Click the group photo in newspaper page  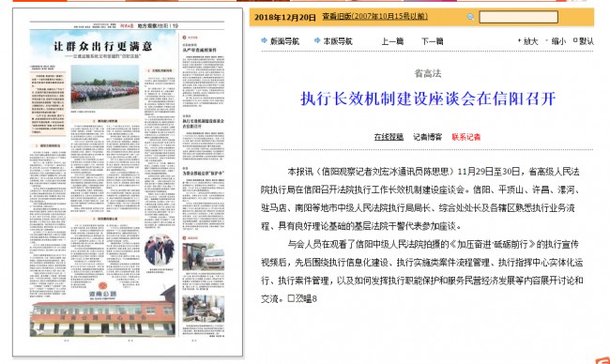coord(105,87)
